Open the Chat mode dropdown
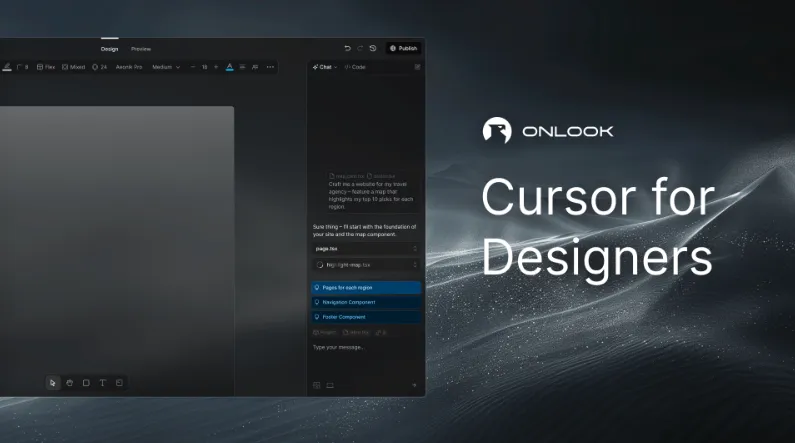The height and width of the screenshot is (443, 795). [x=324, y=67]
